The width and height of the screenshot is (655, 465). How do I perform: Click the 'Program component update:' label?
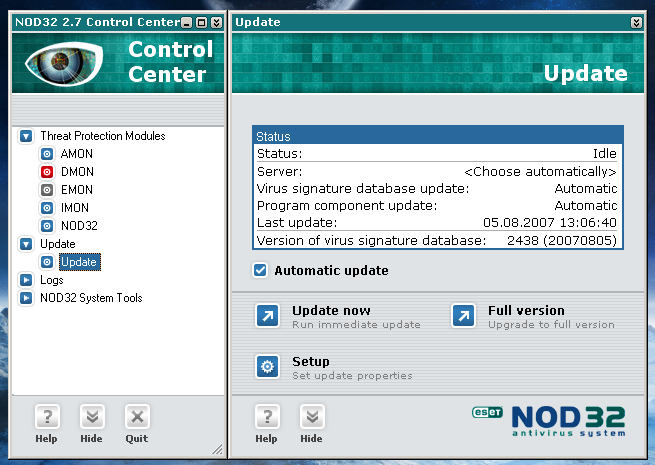[347, 206]
